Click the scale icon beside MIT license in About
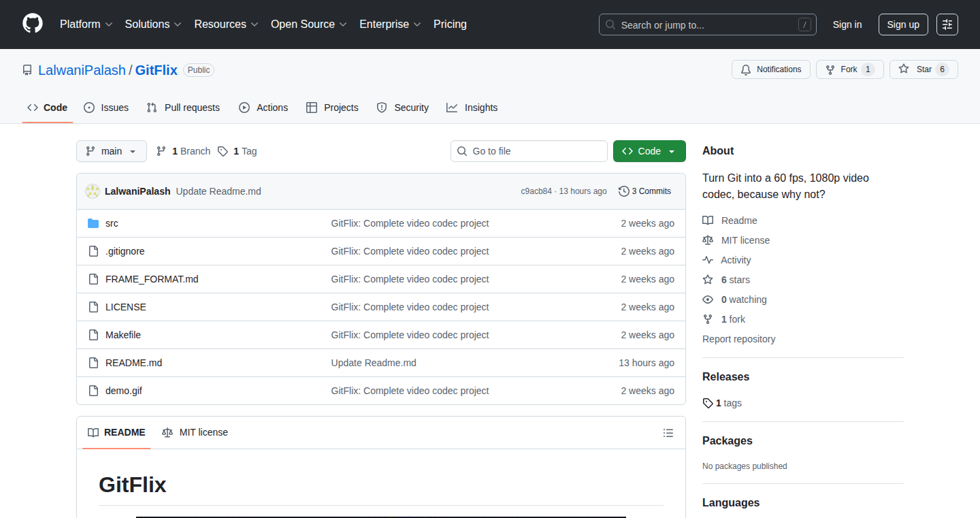 708,240
